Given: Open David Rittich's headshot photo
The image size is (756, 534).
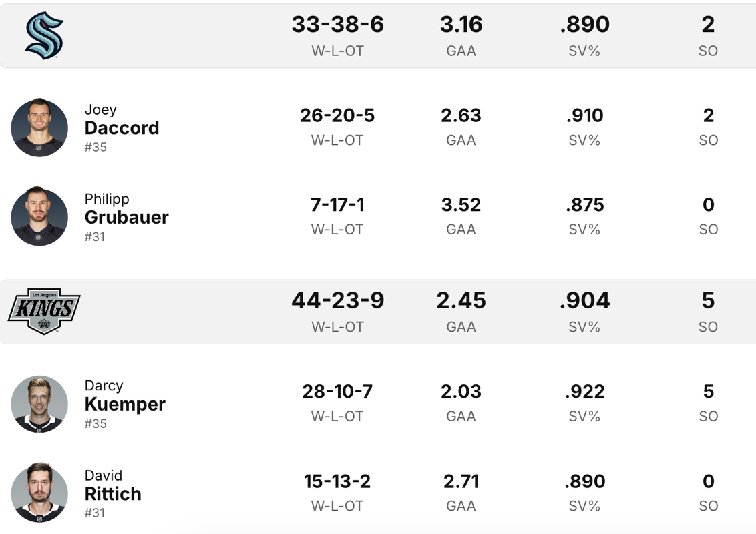Looking at the screenshot, I should 39,493.
